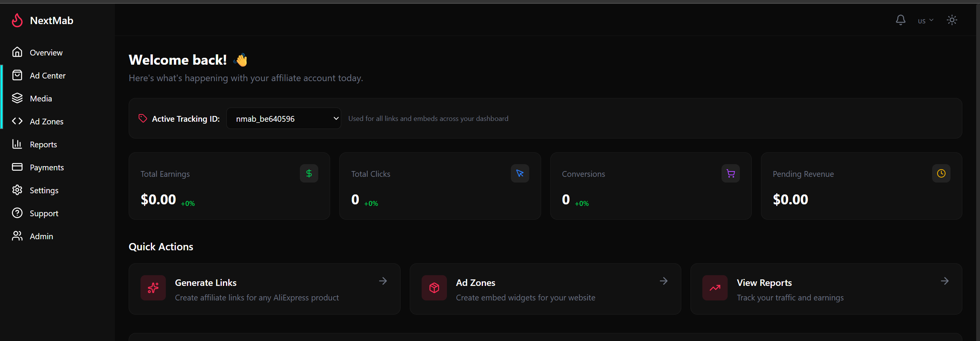This screenshot has width=980, height=341.
Task: Click the notification bell icon
Action: pyautogui.click(x=901, y=20)
